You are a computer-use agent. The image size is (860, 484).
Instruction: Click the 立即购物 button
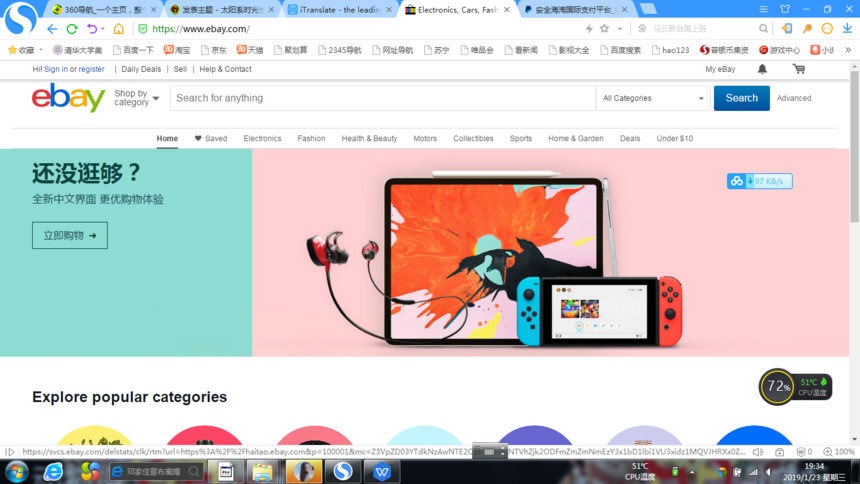pyautogui.click(x=70, y=235)
